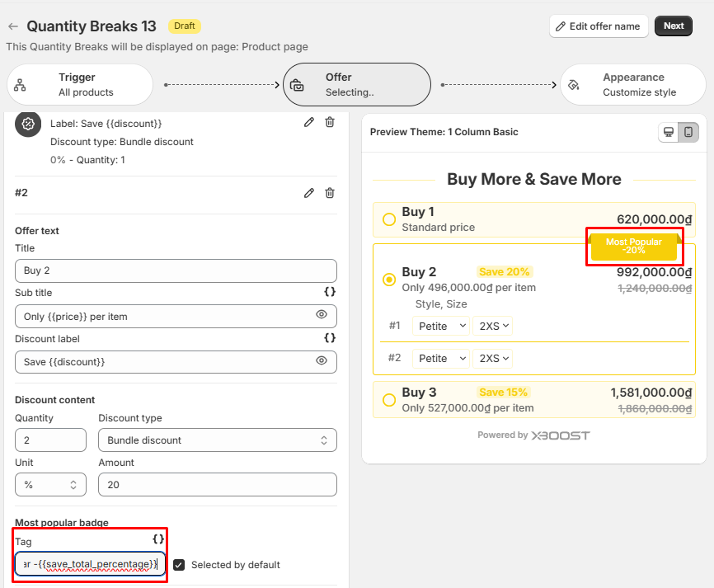Image resolution: width=714 pixels, height=588 pixels.
Task: Insert variable using braces icon above Discount label
Action: (x=330, y=338)
